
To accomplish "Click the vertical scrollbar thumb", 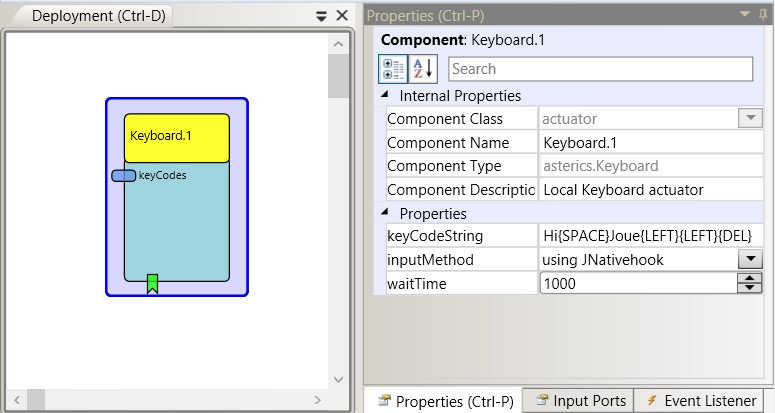I will click(x=339, y=76).
